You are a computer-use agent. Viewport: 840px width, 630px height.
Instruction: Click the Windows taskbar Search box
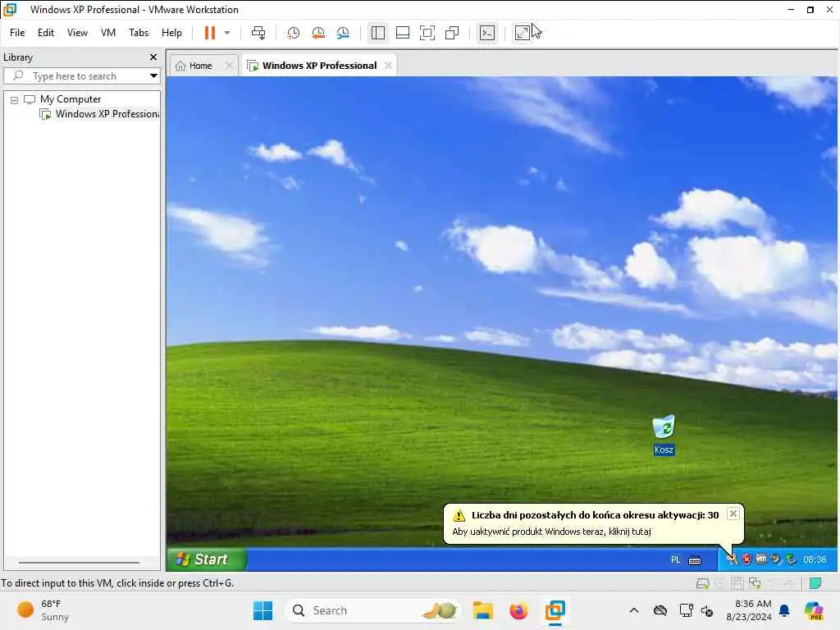pos(373,610)
